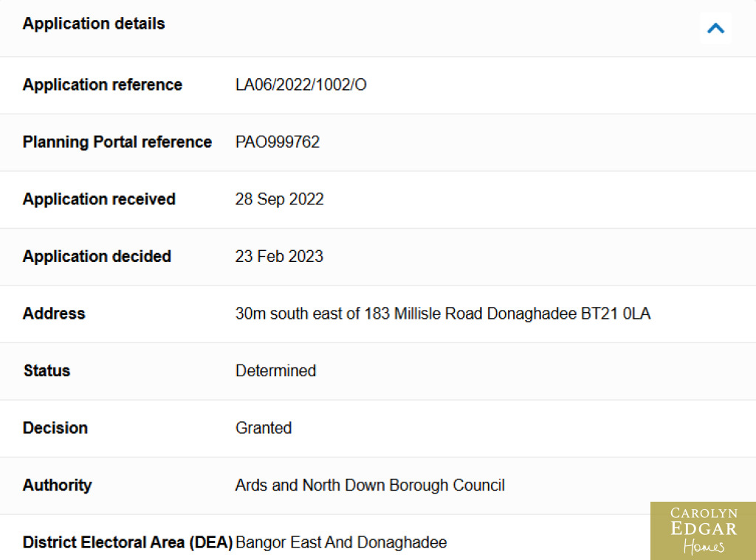756x560 pixels.
Task: Click the decided date 23 Feb 2023
Action: [x=279, y=256]
